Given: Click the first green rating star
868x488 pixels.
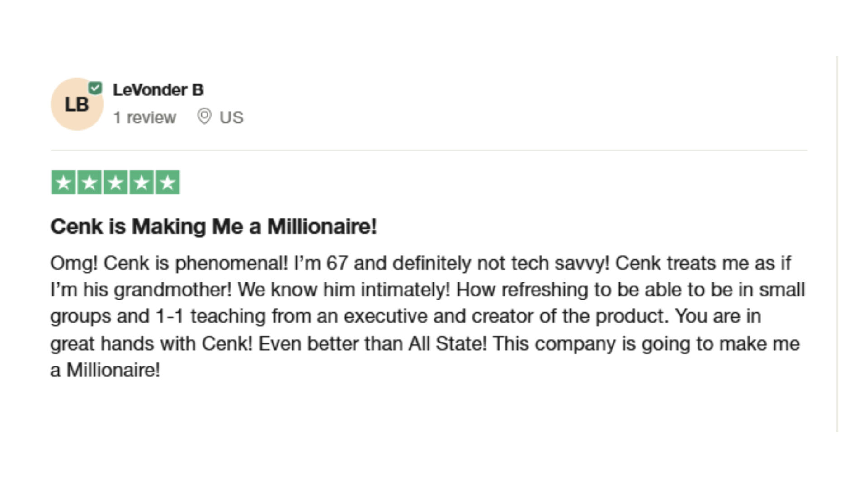Looking at the screenshot, I should [63, 183].
